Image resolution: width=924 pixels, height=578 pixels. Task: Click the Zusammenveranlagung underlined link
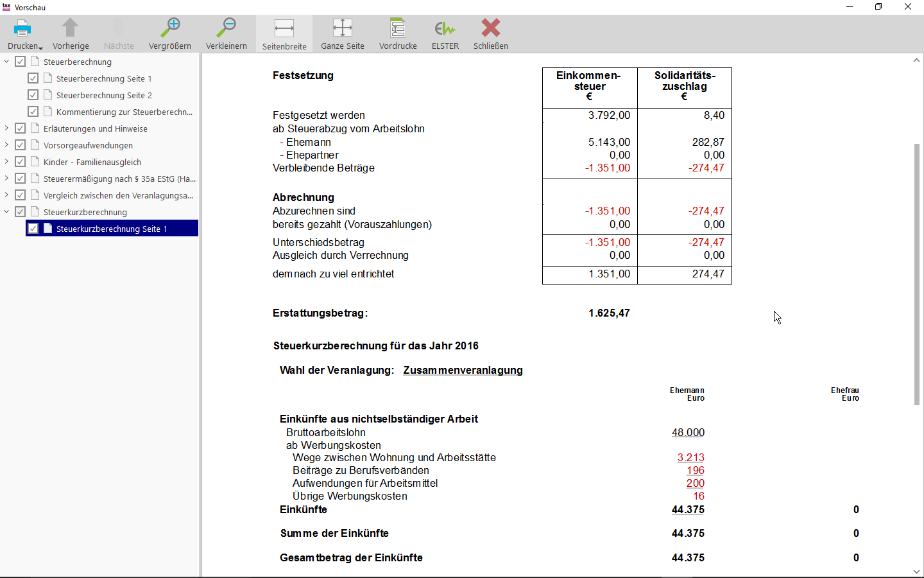[463, 371]
